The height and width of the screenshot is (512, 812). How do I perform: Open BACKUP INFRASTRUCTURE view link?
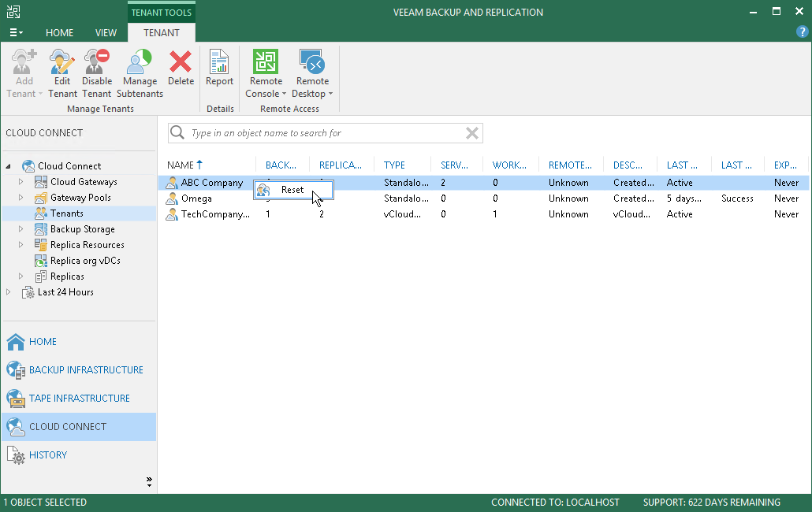pyautogui.click(x=86, y=369)
